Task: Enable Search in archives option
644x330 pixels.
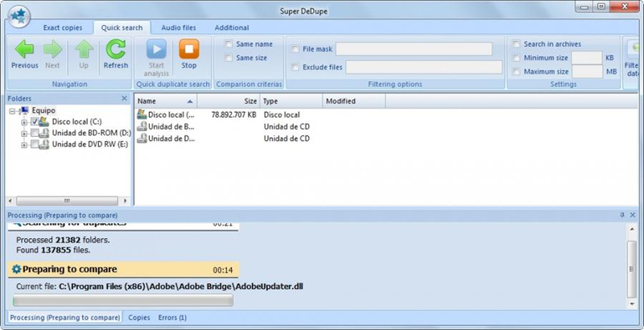Action: (x=516, y=44)
